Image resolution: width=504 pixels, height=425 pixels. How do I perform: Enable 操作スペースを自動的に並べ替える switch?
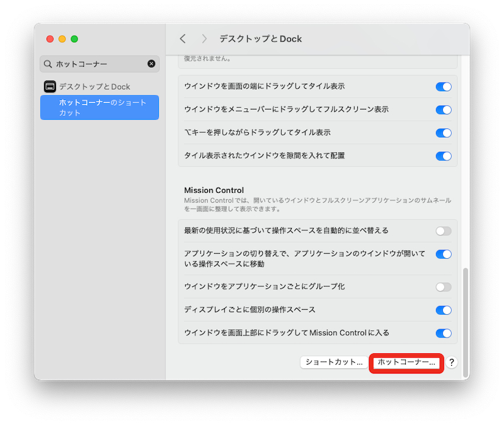tap(444, 231)
